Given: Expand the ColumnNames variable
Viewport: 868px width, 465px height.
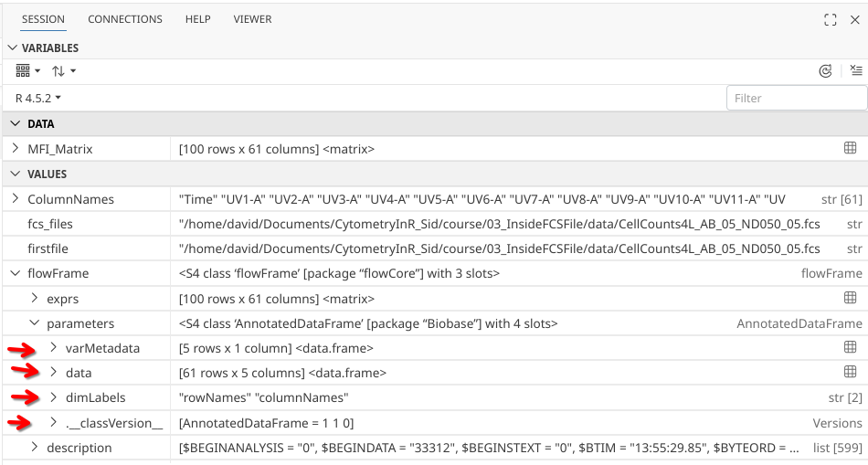Looking at the screenshot, I should pos(16,198).
